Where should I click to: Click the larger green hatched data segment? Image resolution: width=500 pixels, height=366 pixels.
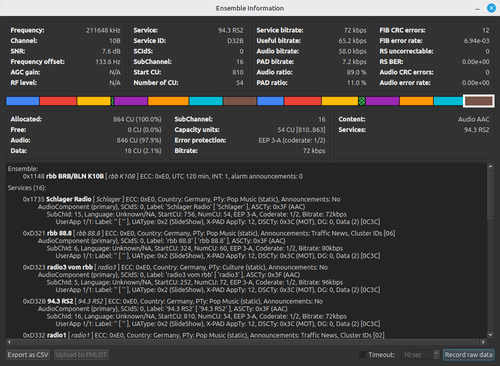(362, 101)
